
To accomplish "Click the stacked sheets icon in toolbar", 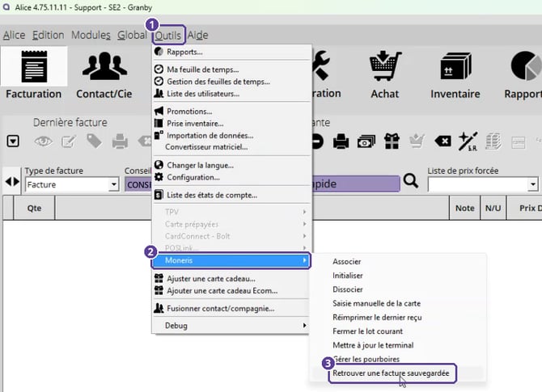I will point(493,141).
